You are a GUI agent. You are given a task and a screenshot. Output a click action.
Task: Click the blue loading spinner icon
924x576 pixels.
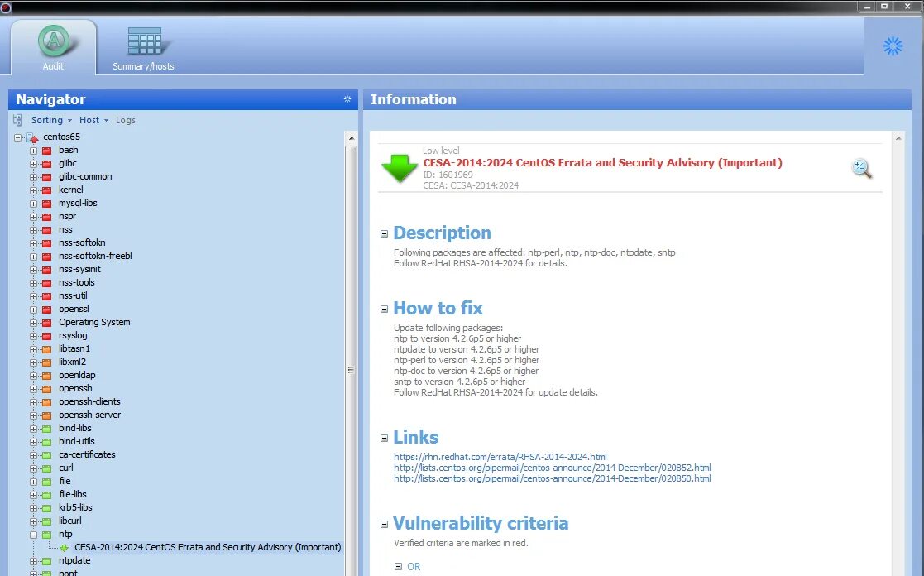[x=893, y=46]
